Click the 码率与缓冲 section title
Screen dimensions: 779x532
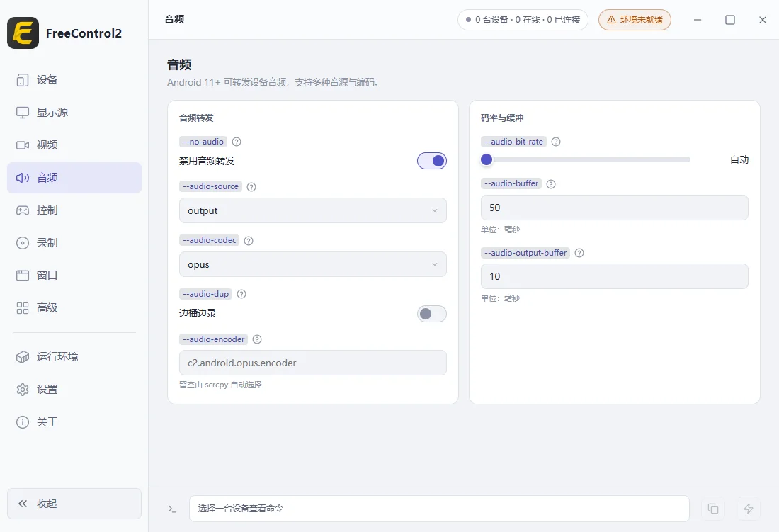(x=502, y=118)
